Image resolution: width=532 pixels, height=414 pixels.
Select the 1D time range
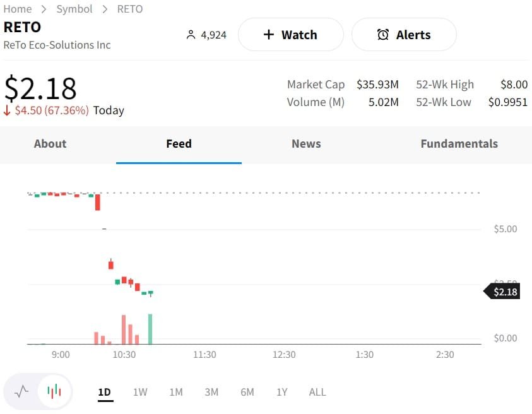(104, 392)
